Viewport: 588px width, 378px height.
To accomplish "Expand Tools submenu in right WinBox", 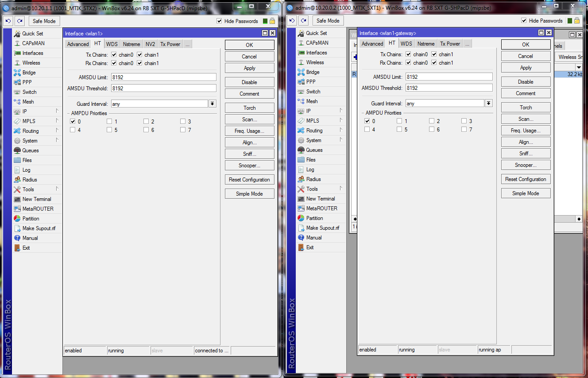I will (x=341, y=189).
